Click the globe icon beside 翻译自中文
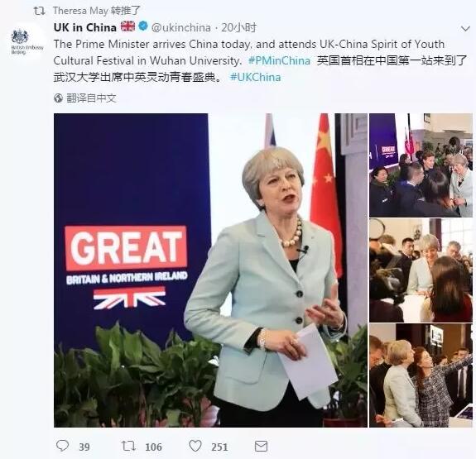 coord(58,98)
